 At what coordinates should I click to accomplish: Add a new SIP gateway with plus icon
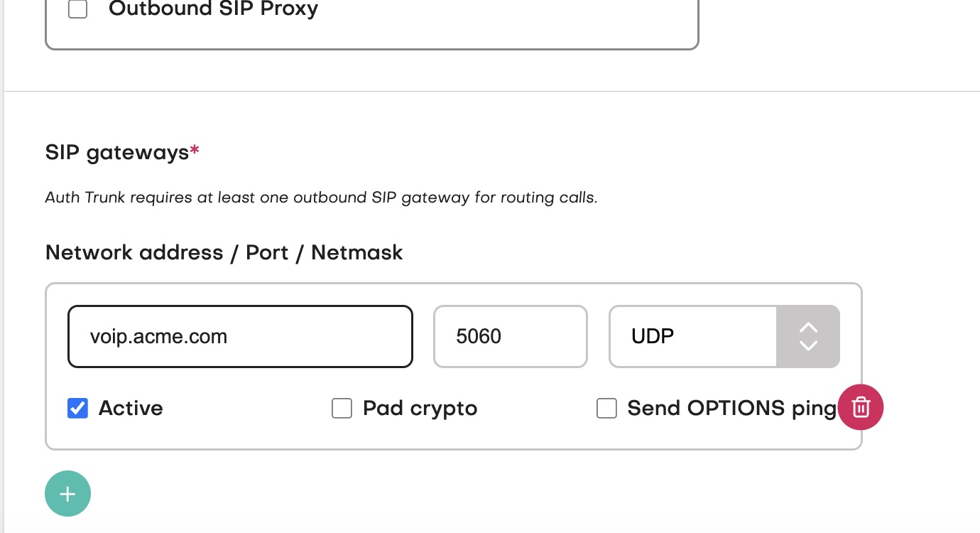point(67,493)
